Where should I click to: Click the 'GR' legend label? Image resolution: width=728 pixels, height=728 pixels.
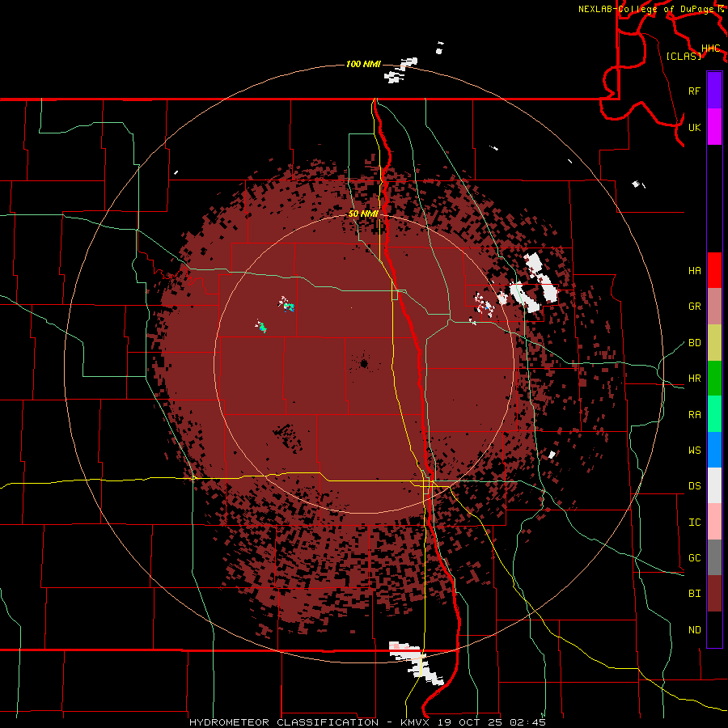click(694, 307)
